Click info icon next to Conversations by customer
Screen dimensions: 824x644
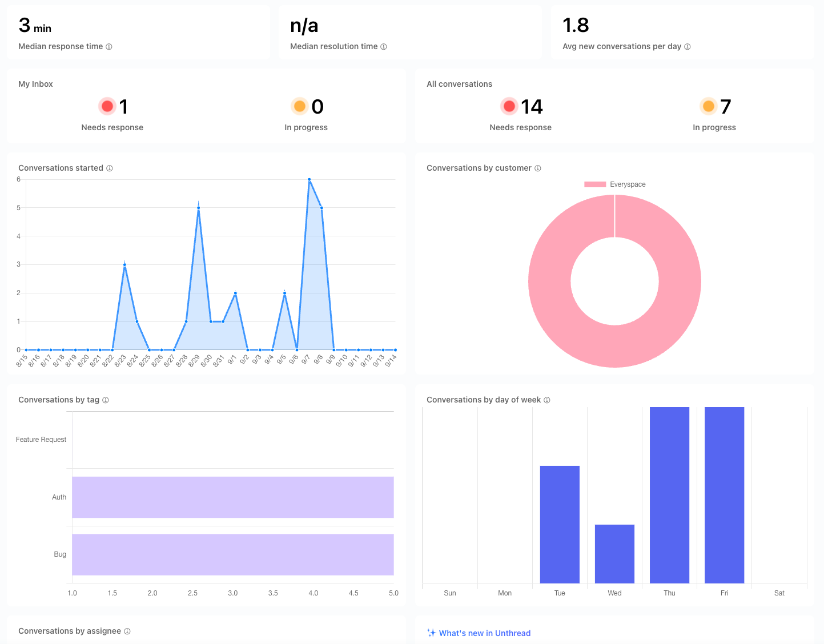[538, 168]
